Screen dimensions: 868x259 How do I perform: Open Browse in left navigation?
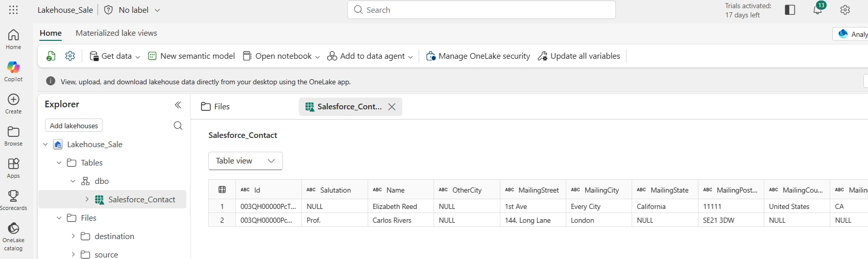point(14,136)
